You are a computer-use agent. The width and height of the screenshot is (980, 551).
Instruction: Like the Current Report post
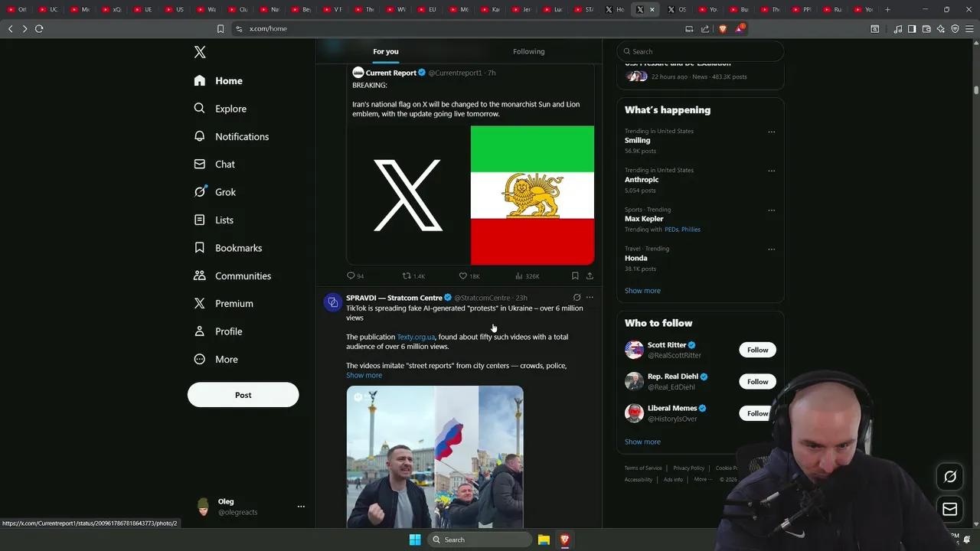point(462,275)
